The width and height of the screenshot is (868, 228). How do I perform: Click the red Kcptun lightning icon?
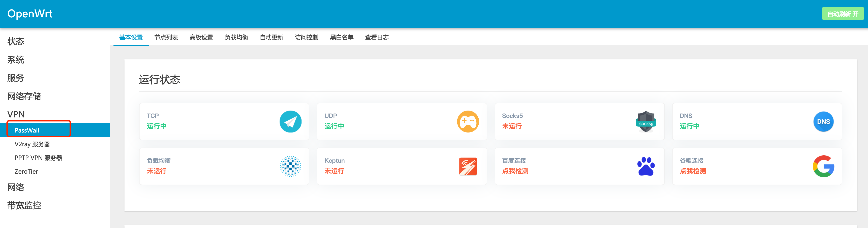[468, 166]
